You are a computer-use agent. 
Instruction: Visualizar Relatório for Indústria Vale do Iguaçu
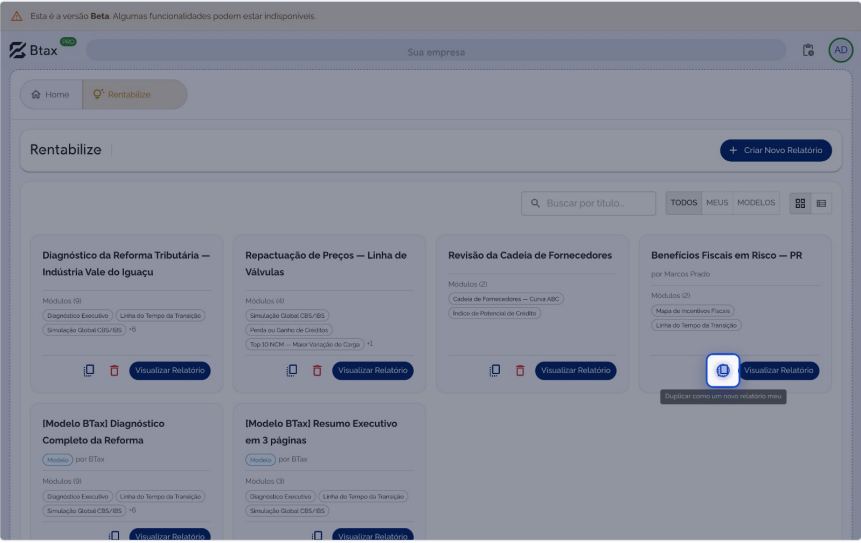pyautogui.click(x=170, y=371)
